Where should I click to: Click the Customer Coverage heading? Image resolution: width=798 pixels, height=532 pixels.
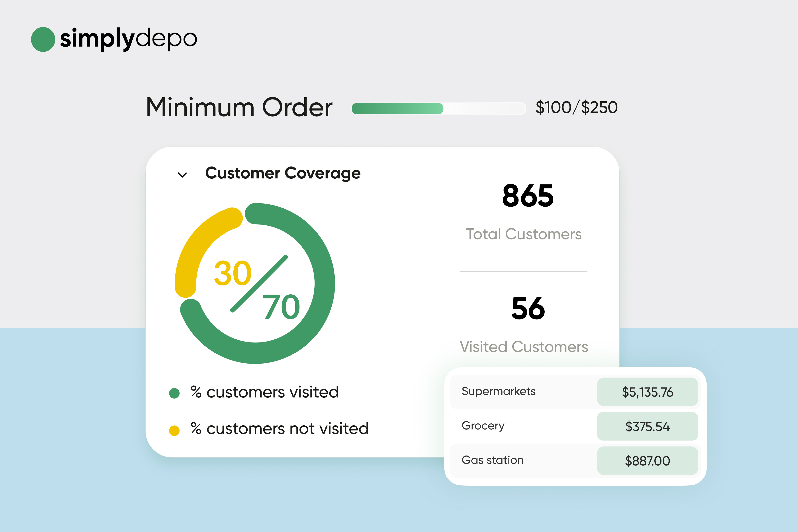tap(283, 173)
